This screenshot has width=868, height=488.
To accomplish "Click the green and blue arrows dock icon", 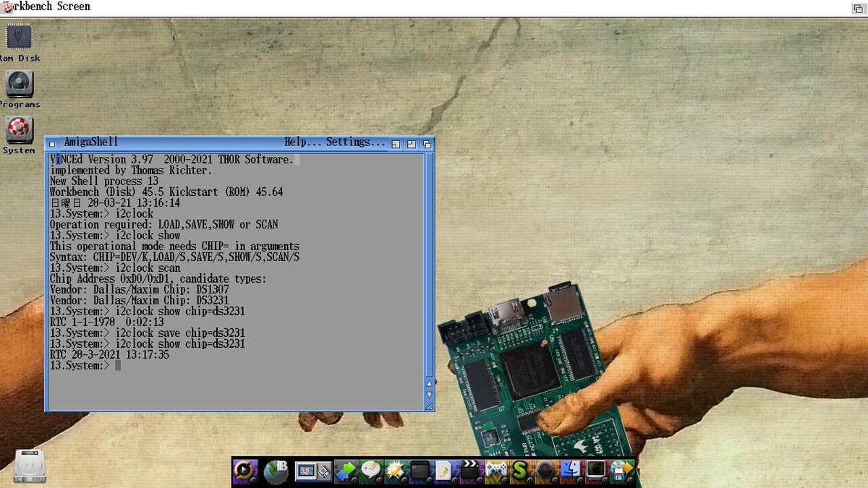I will click(347, 471).
